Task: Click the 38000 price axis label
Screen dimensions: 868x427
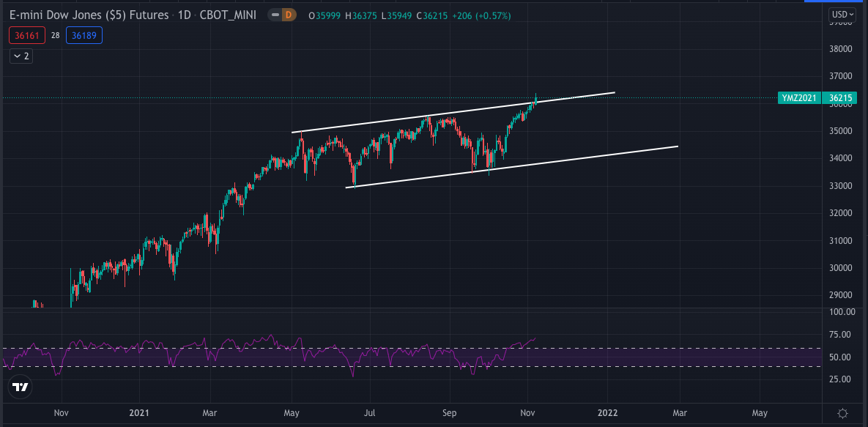Action: [839, 48]
